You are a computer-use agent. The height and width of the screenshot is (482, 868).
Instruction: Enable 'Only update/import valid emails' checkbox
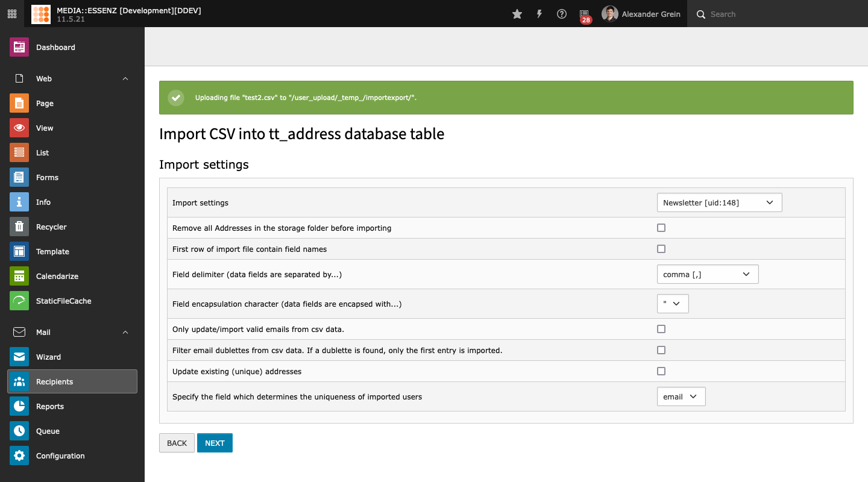click(661, 329)
